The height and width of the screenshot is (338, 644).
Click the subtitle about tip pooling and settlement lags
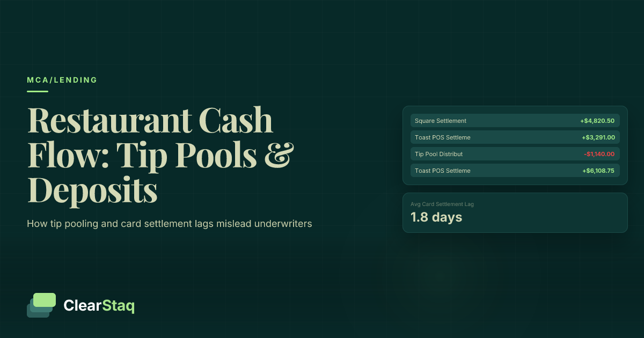169,224
